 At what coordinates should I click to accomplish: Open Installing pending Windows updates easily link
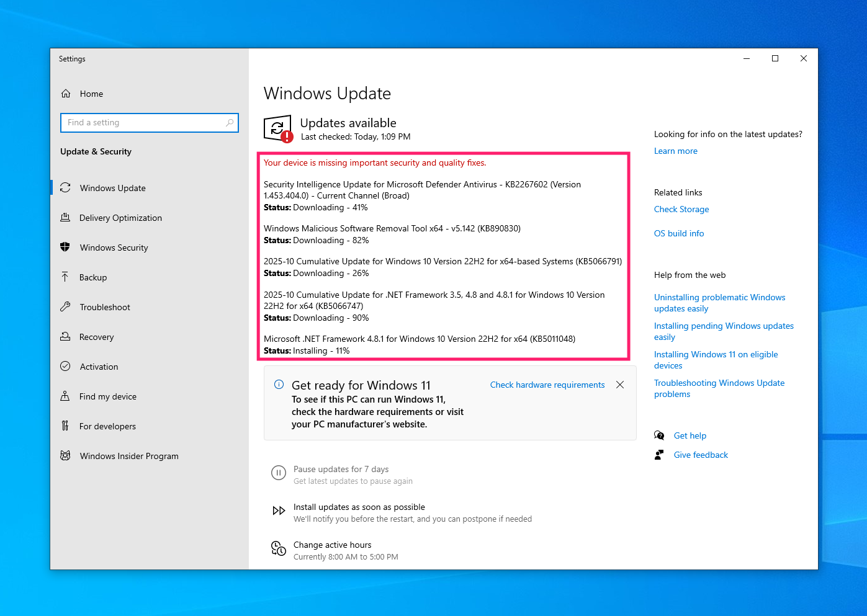(x=724, y=331)
